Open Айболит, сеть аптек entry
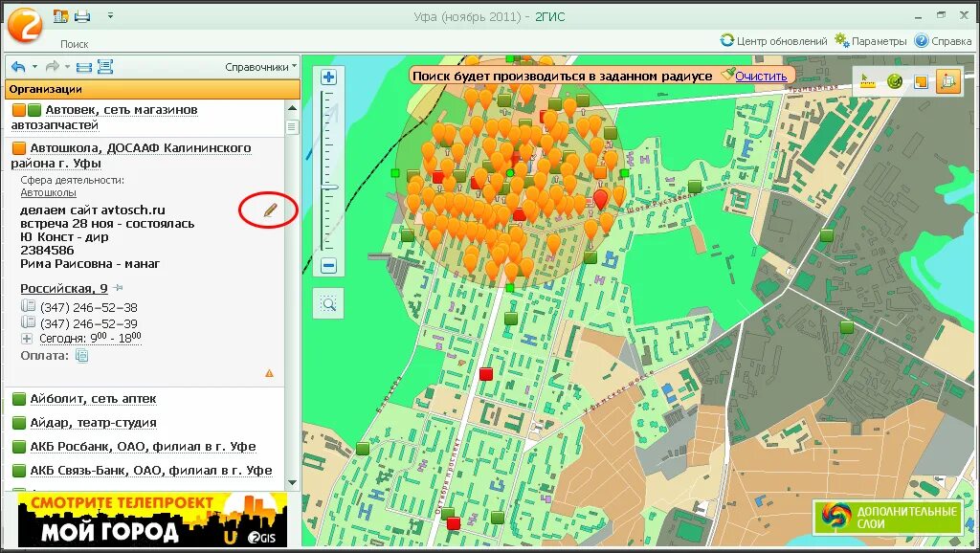The height and width of the screenshot is (553, 980). pyautogui.click(x=93, y=399)
